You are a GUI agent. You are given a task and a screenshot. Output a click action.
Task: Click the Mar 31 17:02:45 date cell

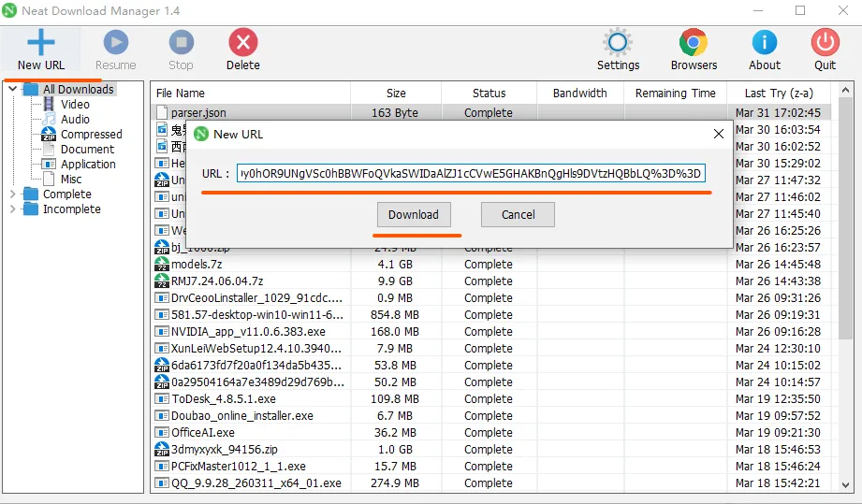[x=778, y=112]
